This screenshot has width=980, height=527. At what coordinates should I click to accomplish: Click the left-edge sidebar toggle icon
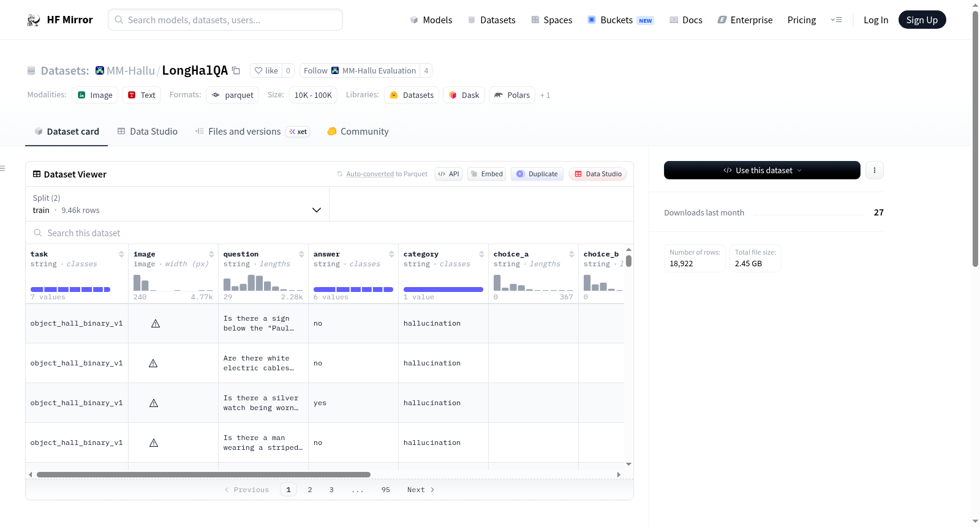2,168
